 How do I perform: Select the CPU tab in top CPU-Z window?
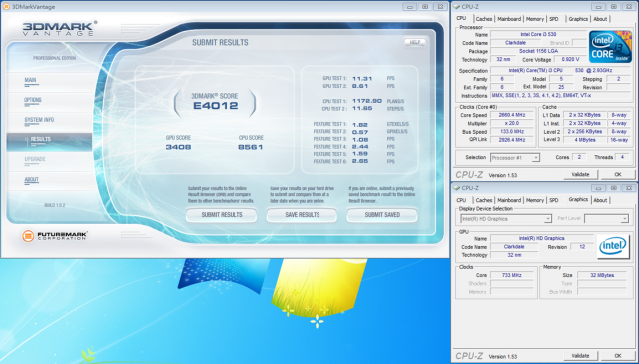pos(461,18)
